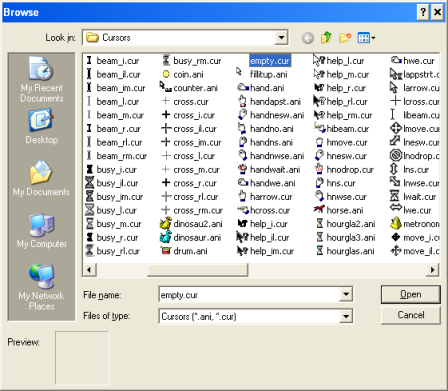Expand the Files of type dropdown
The width and height of the screenshot is (448, 391).
(x=346, y=316)
